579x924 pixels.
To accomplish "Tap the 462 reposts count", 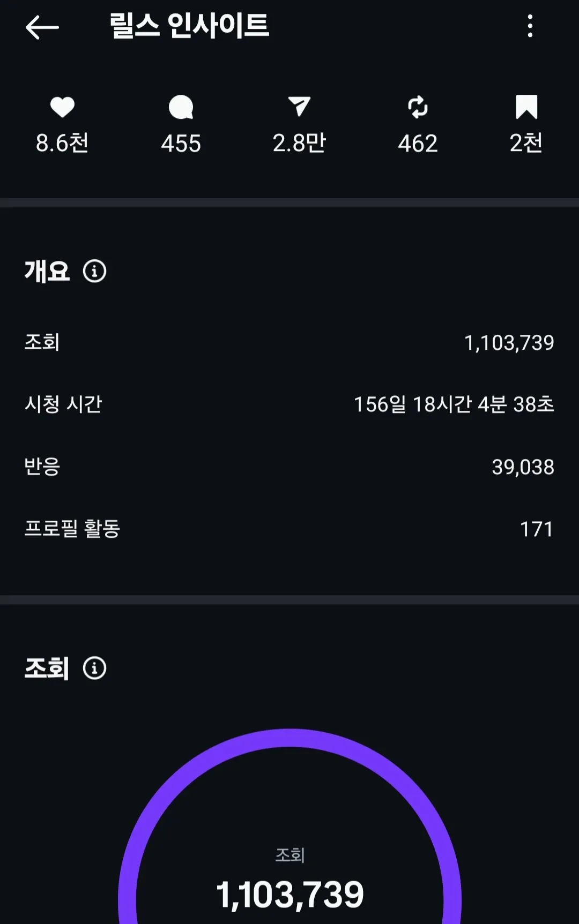I will (418, 144).
